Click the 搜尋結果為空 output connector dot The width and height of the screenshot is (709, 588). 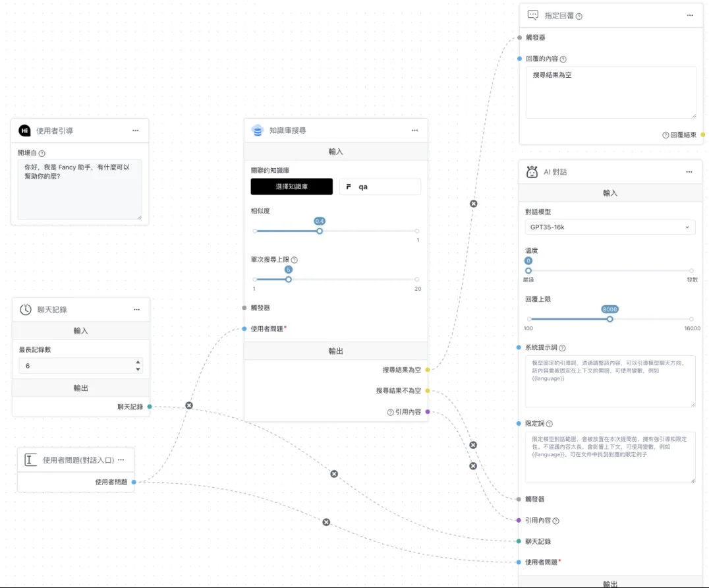[x=428, y=370]
